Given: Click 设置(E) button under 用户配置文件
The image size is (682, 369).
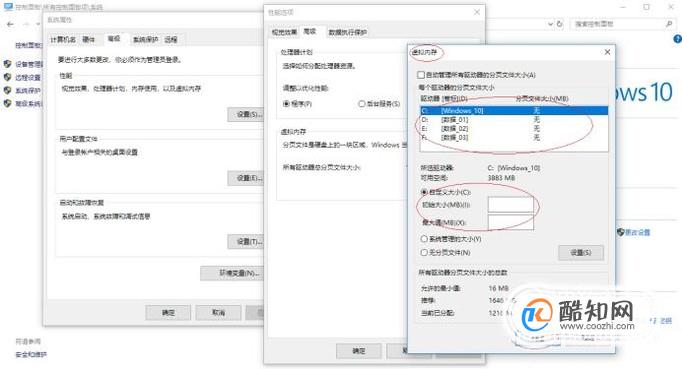Looking at the screenshot, I should [246, 178].
